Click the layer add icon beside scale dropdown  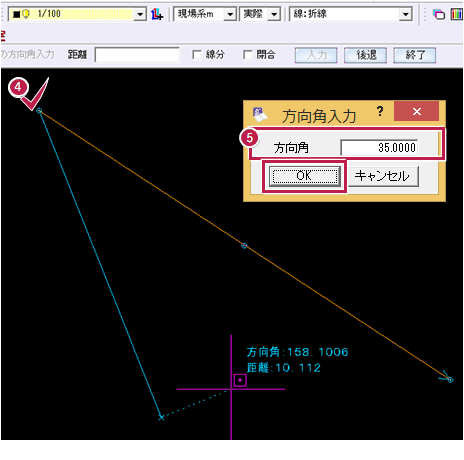coord(157,14)
